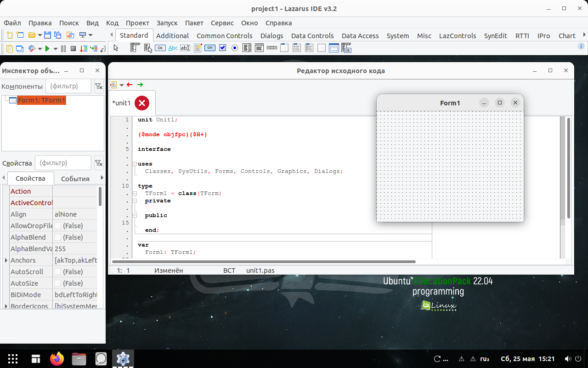Select the TLabel Abc component icon
Screen dimensions: 588x368
(173, 48)
